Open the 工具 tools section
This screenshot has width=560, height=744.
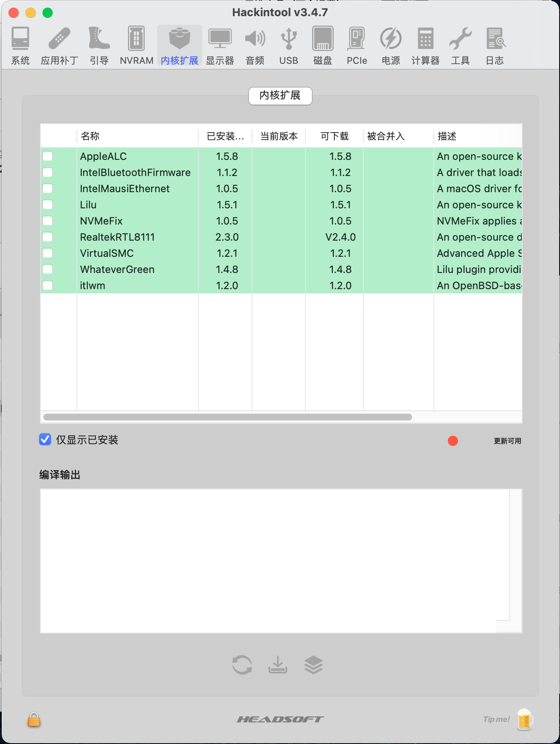(x=460, y=46)
